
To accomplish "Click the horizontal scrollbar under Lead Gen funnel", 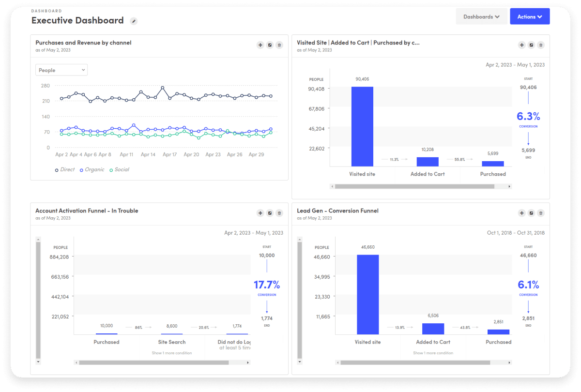I will 421,362.
